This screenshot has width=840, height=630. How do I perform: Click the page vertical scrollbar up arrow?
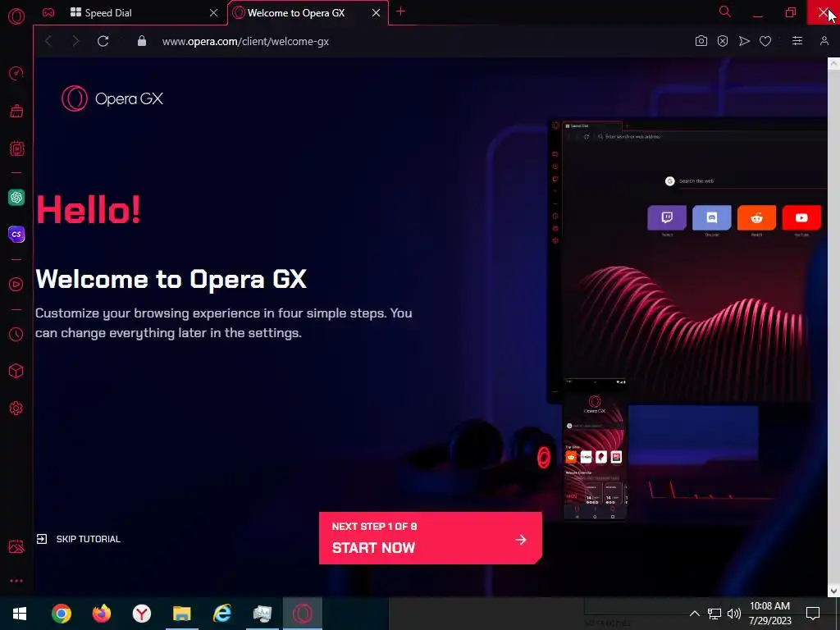(x=833, y=63)
